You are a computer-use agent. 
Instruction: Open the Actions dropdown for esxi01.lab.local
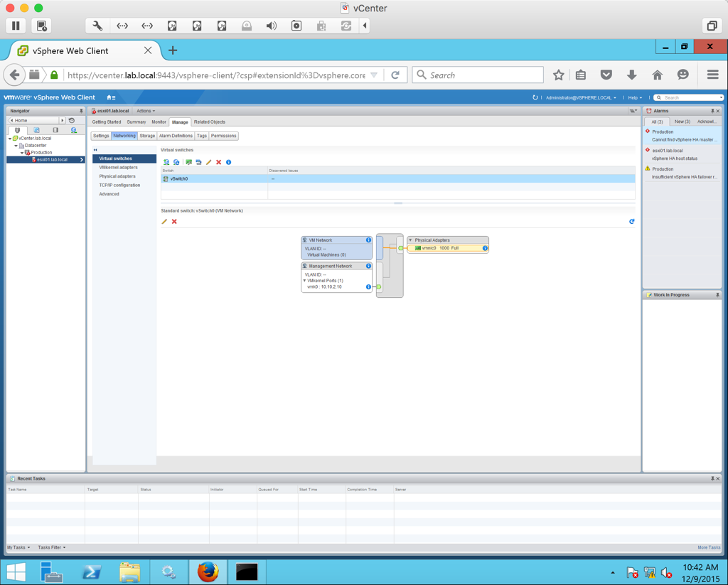(146, 111)
